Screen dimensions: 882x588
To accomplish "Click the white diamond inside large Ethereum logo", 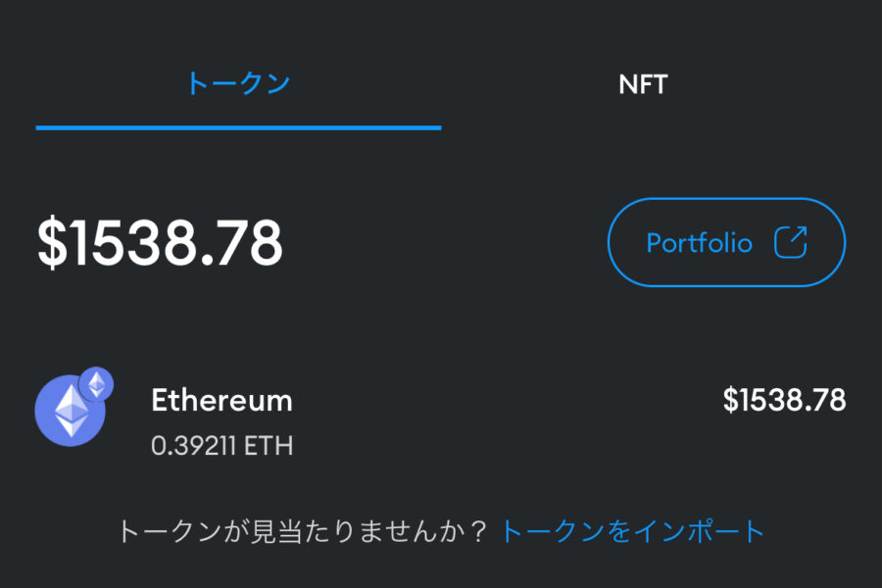I will pos(70,410).
